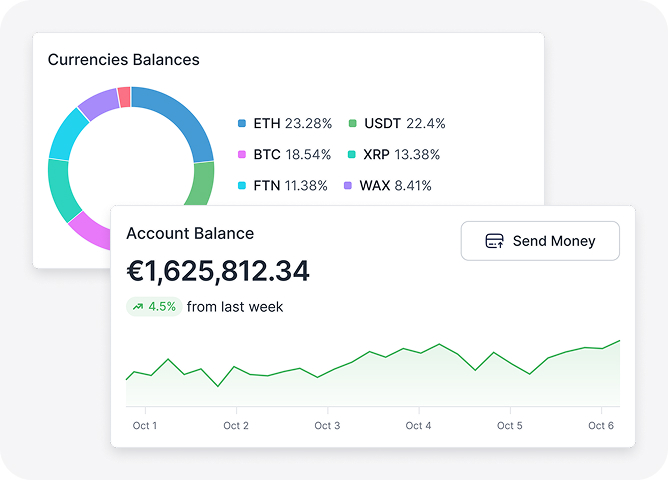Viewport: 668px width, 480px height.
Task: Click the ETH blue legend marker
Action: click(242, 124)
